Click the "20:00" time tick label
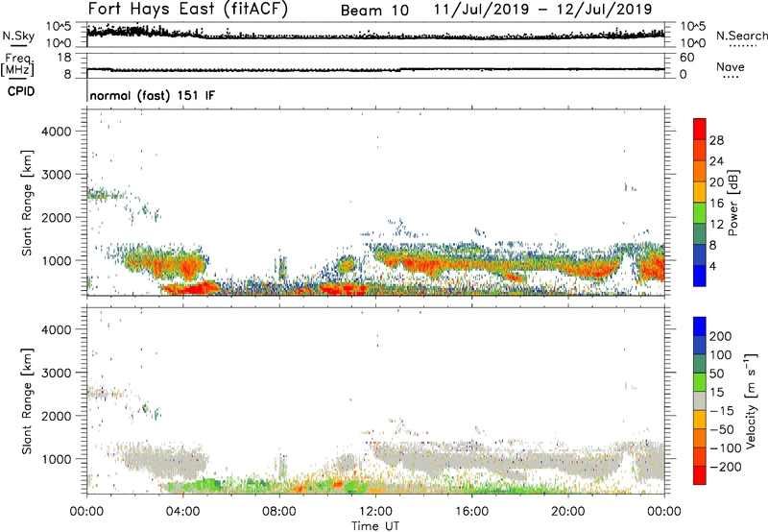 567,512
